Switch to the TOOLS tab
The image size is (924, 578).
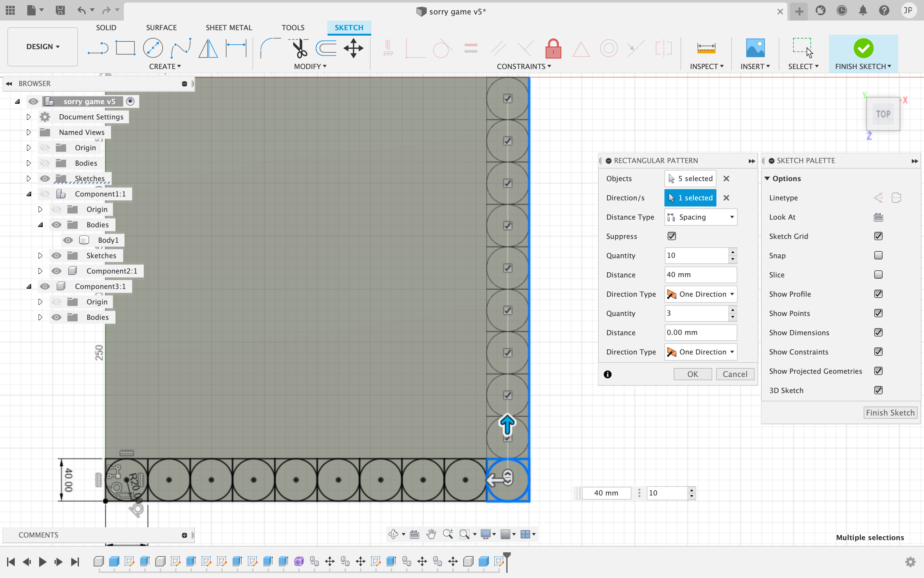[293, 28]
